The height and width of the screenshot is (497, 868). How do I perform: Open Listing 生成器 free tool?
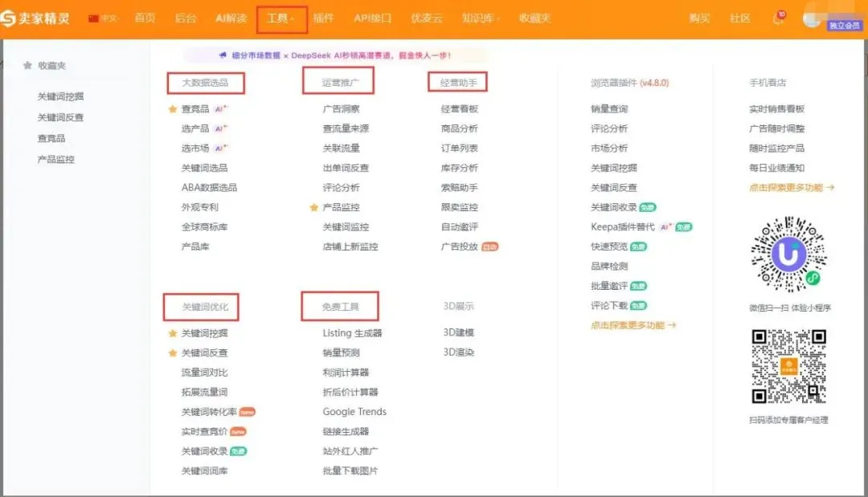[353, 333]
